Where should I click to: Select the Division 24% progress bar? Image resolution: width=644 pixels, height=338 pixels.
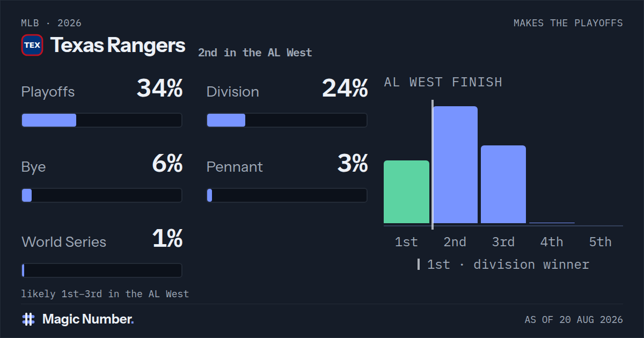click(x=287, y=120)
